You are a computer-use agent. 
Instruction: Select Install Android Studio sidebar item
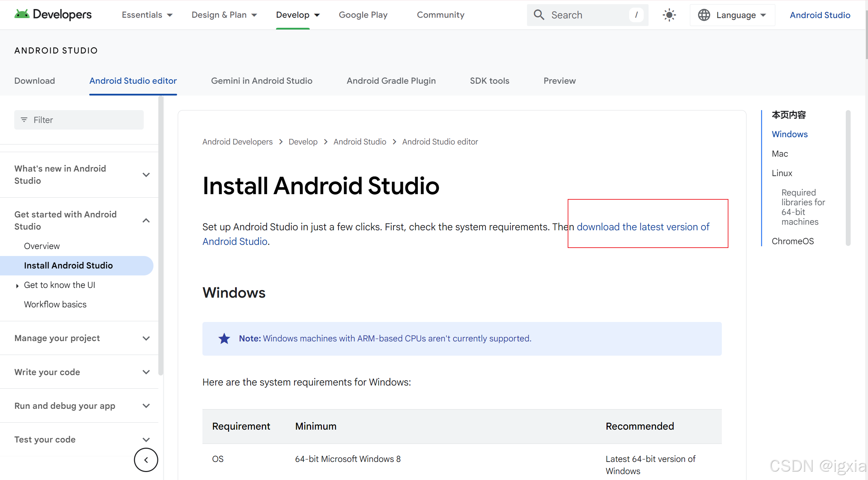77,265
